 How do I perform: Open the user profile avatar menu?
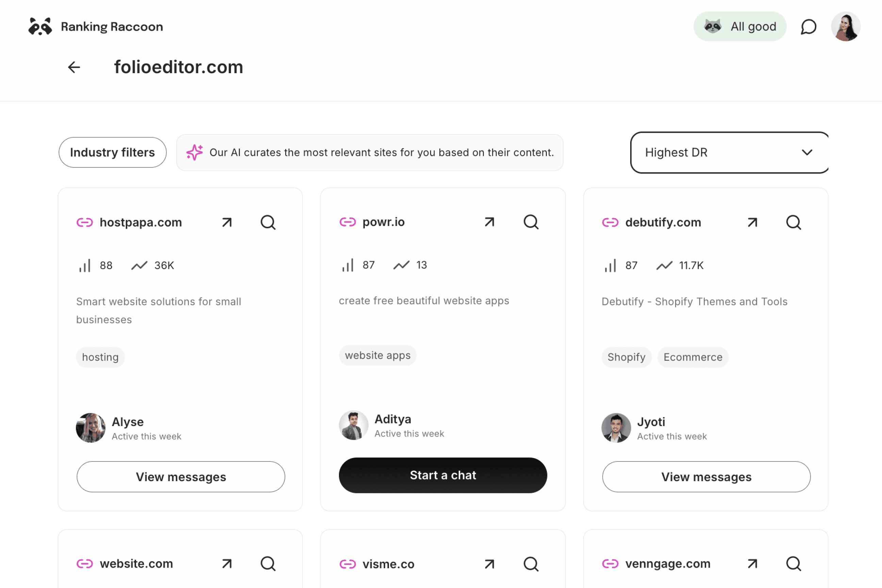pos(846,27)
